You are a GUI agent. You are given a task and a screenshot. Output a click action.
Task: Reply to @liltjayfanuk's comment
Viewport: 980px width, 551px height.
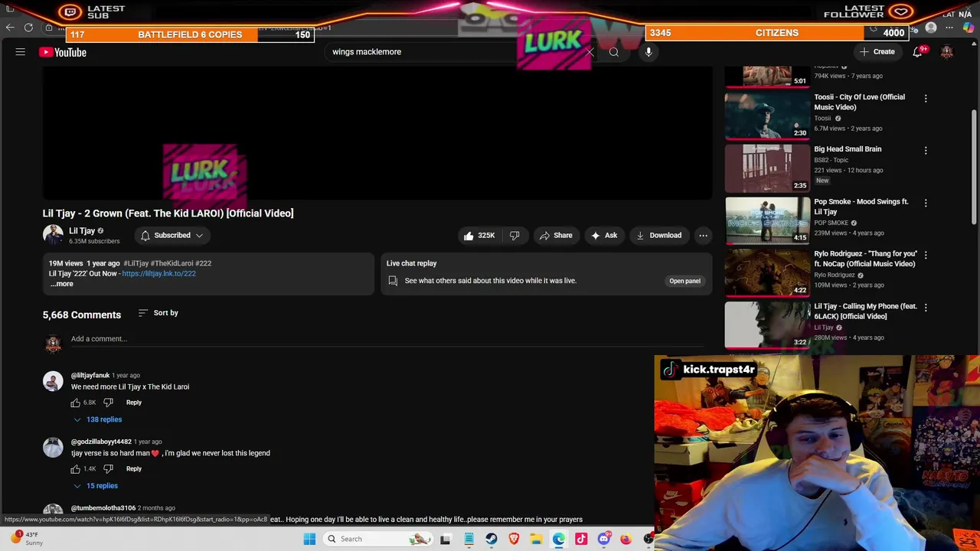pos(134,403)
